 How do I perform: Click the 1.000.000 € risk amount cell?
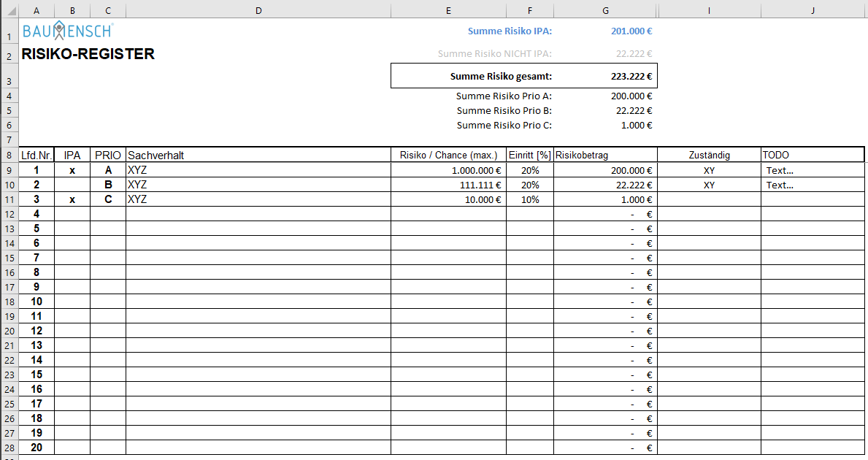pyautogui.click(x=448, y=170)
